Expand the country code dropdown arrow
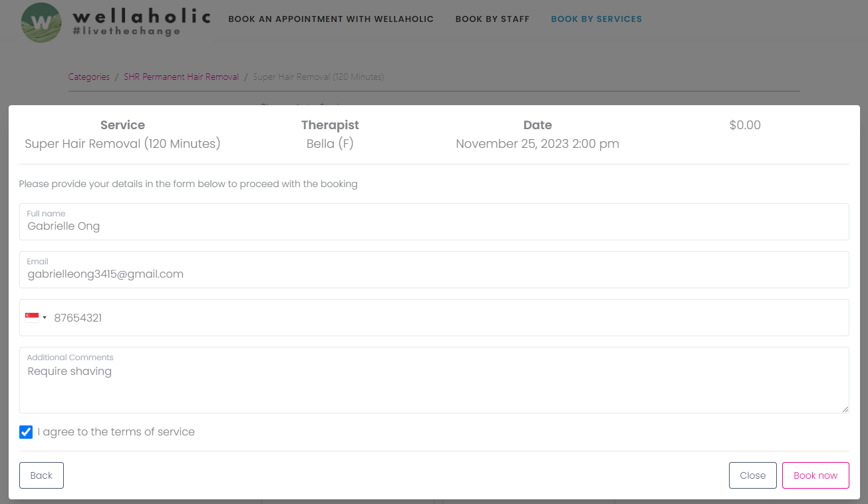Viewport: 868px width, 504px height. [45, 318]
